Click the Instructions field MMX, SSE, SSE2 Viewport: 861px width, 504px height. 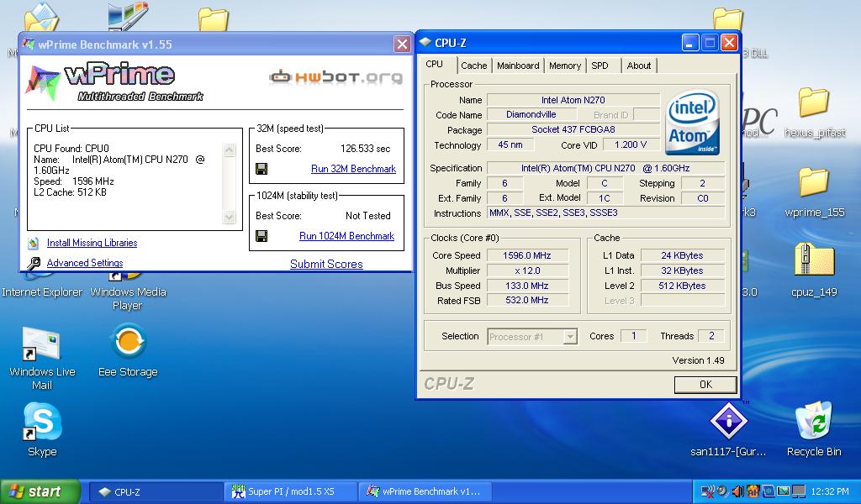pyautogui.click(x=605, y=213)
